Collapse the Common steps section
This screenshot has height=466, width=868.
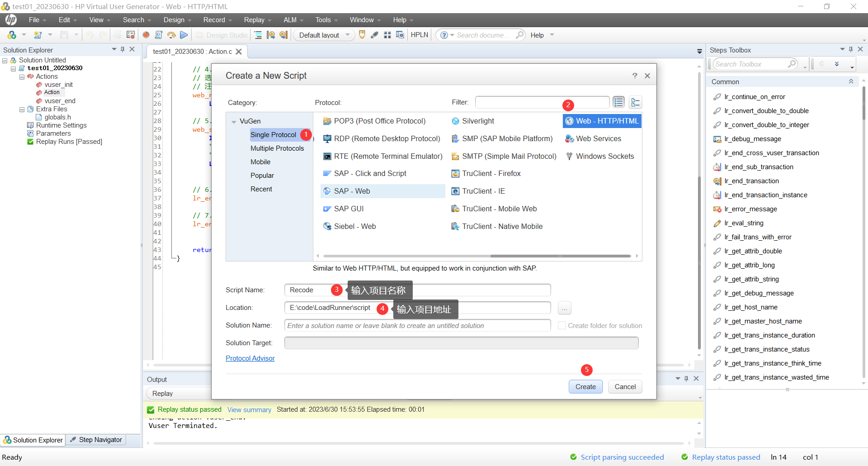[851, 81]
